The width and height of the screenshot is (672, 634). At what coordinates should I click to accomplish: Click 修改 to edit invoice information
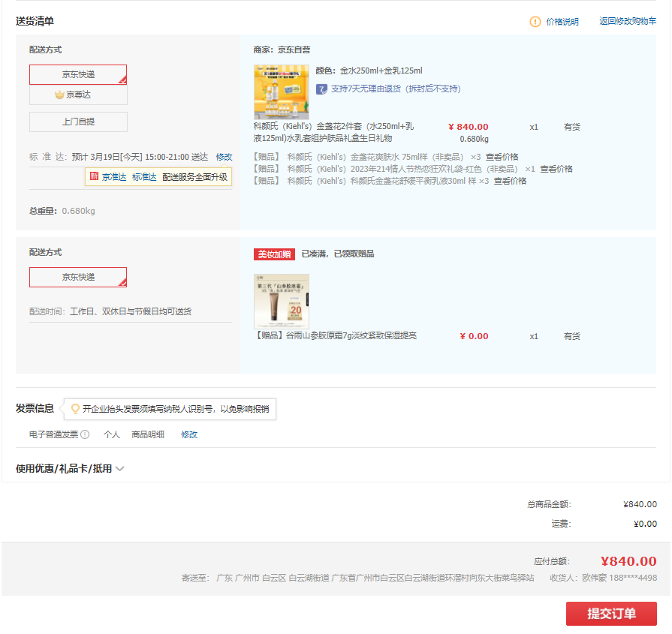[x=189, y=434]
